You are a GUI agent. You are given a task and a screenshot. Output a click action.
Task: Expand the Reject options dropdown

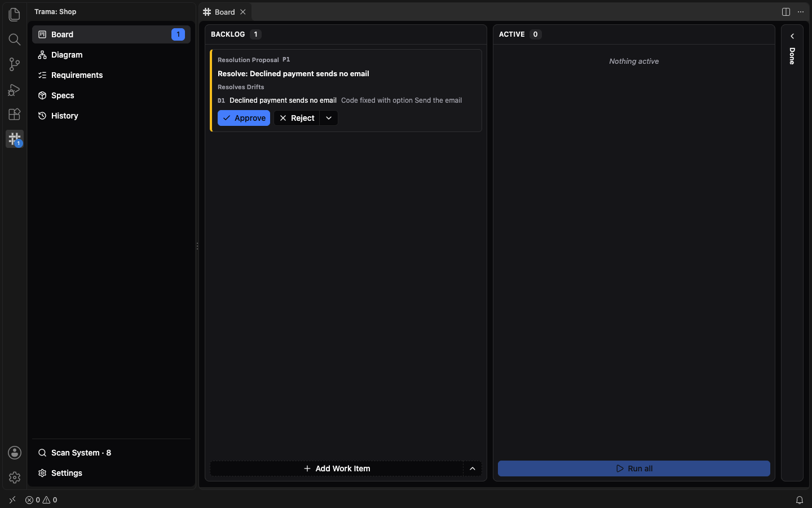[x=329, y=118]
